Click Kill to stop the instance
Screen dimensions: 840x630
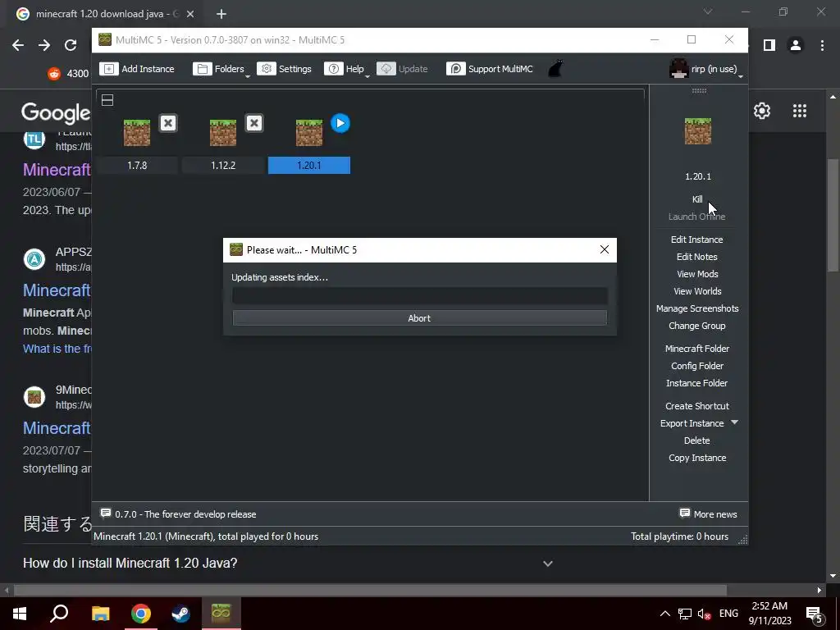(697, 199)
